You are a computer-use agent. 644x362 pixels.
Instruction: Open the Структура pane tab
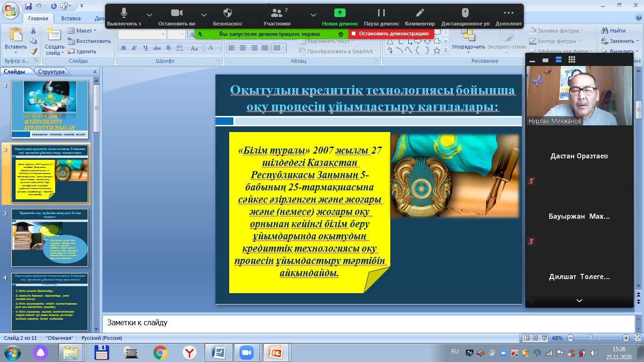click(51, 72)
